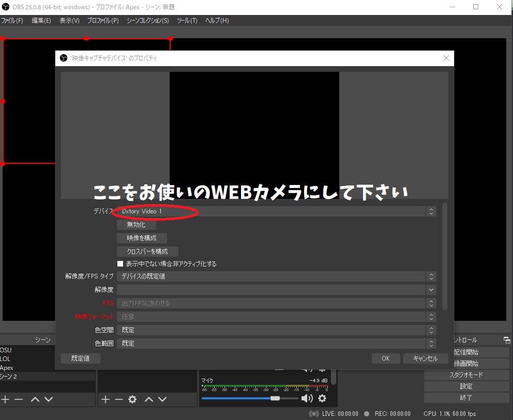This screenshot has width=513, height=420.
Task: Click the キャンセル button
Action: coord(425,358)
